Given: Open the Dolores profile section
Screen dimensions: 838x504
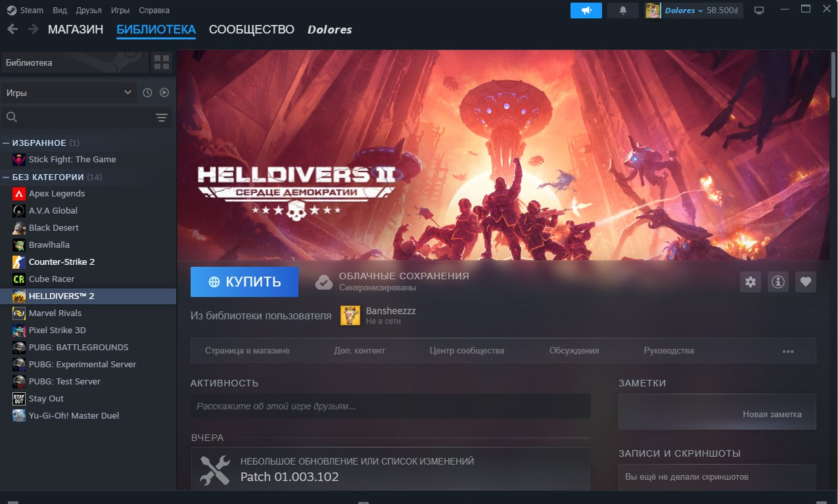Looking at the screenshot, I should click(x=330, y=30).
